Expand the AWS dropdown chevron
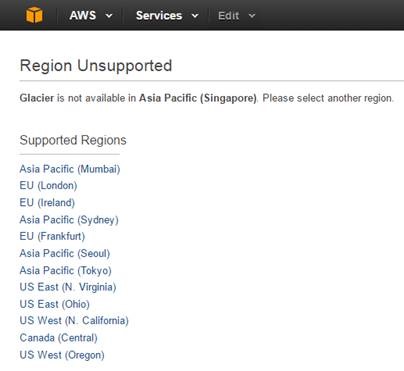Image resolution: width=404 pixels, height=371 pixels. coord(109,16)
